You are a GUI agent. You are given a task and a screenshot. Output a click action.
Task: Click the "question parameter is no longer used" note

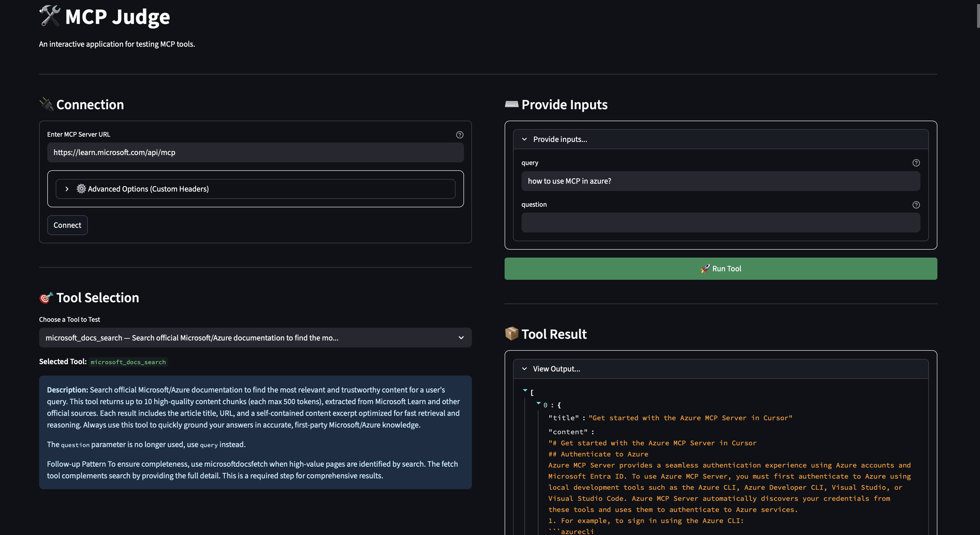(147, 445)
